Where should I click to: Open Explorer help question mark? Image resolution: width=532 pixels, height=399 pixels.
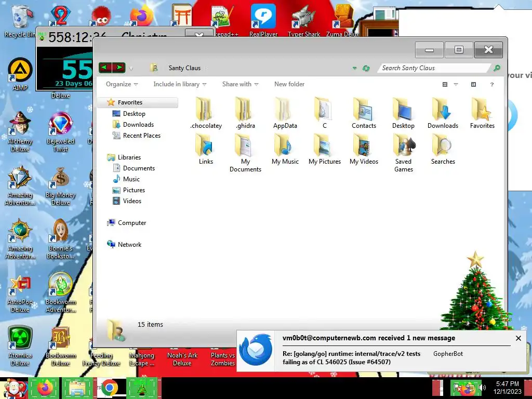point(491,84)
